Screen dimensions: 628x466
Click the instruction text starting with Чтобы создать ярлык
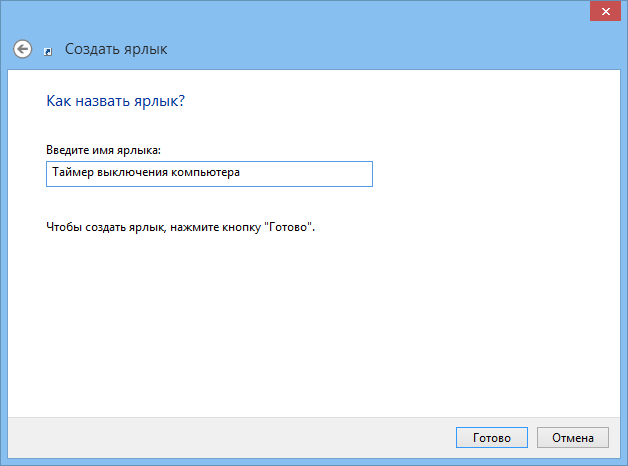pos(181,227)
